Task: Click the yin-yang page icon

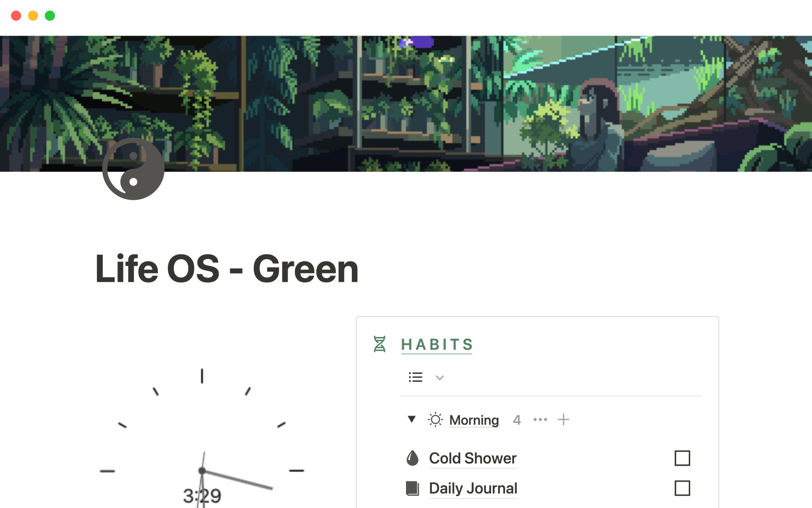Action: 133,168
